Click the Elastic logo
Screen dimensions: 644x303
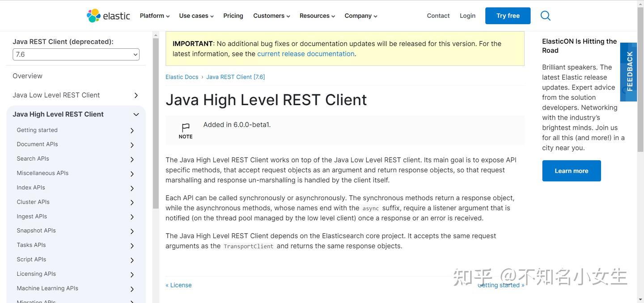click(108, 15)
